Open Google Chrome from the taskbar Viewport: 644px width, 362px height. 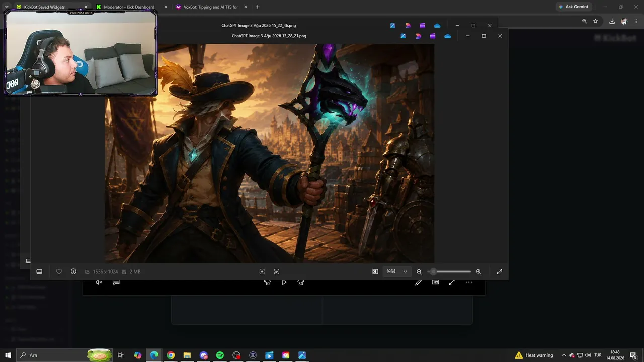pyautogui.click(x=171, y=355)
